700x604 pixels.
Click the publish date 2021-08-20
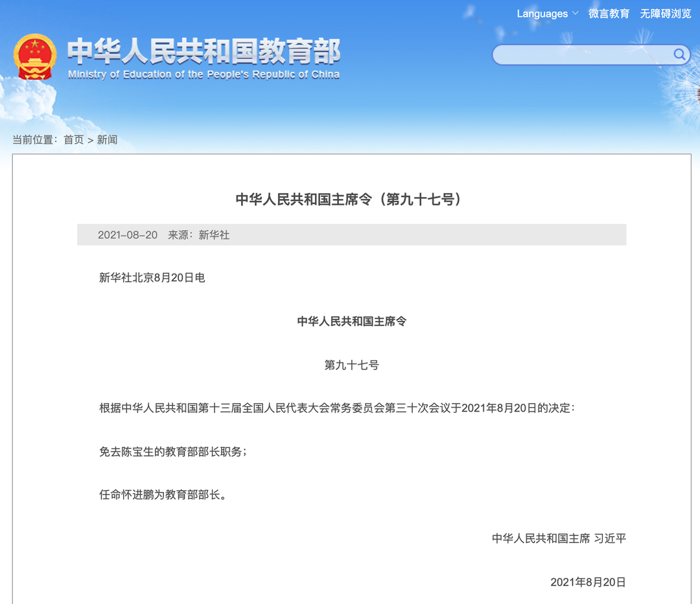point(128,235)
